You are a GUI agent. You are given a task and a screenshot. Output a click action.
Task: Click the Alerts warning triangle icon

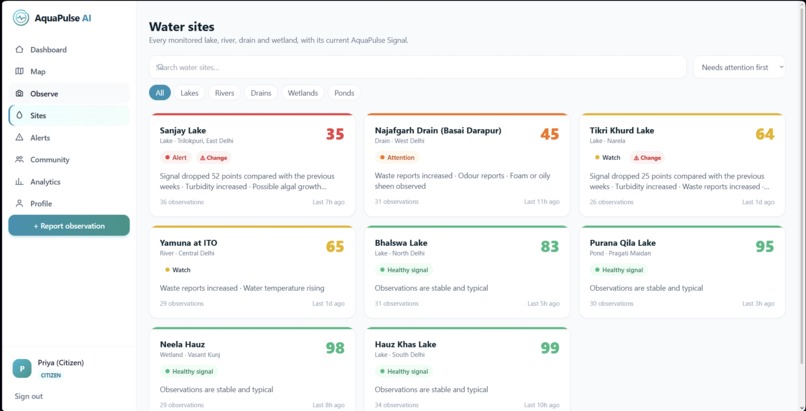click(20, 138)
